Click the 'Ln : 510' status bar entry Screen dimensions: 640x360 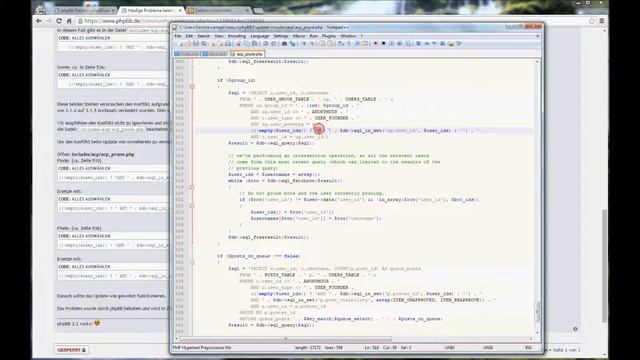pos(371,348)
